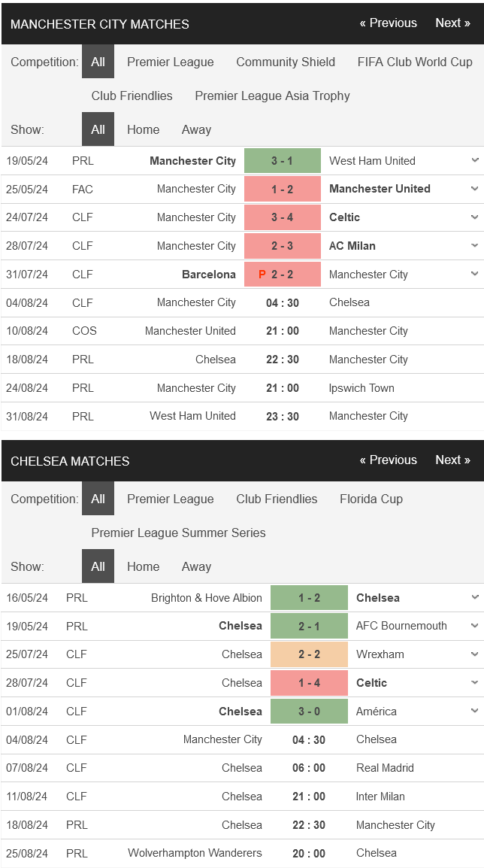Viewport: 484px width, 868px height.
Task: Select Premier League Summer Series filter
Action: [x=178, y=533]
